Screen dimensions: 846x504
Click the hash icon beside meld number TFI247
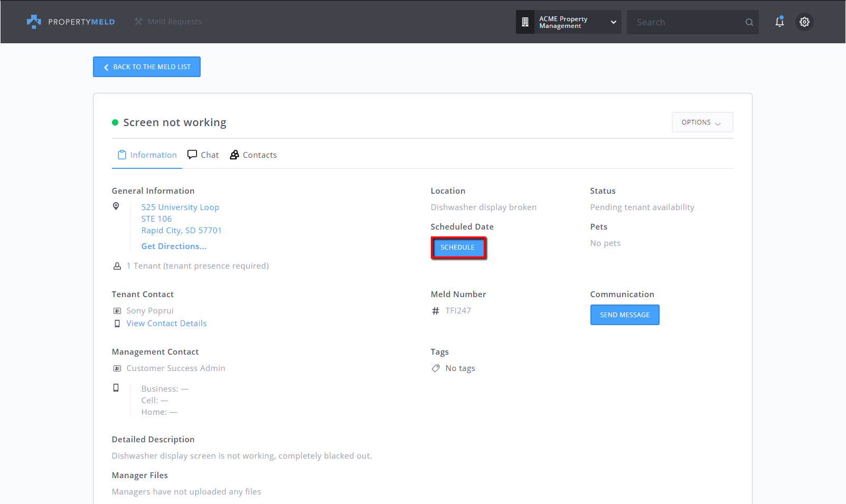tap(435, 311)
